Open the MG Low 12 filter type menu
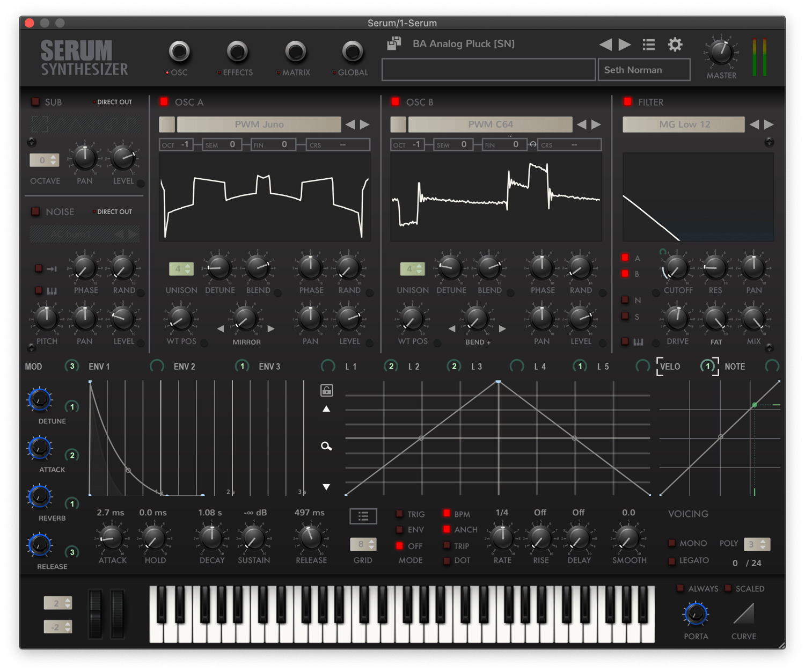 [x=684, y=125]
